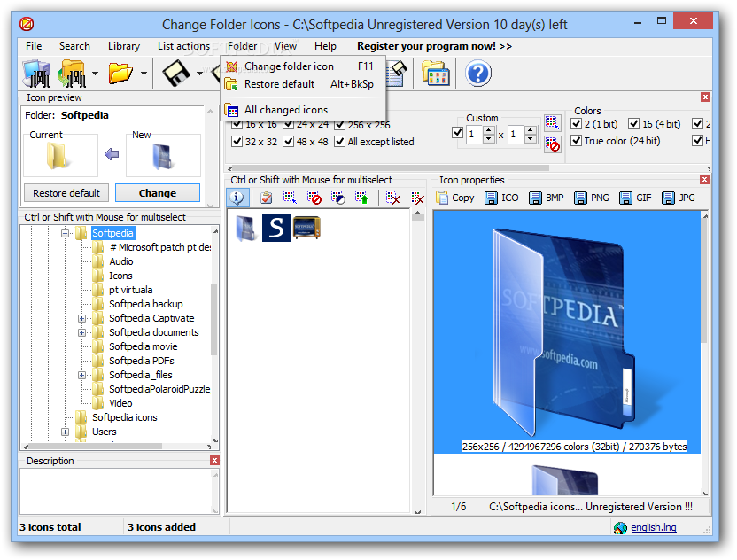Click the green up-arrow icon selection tool
Screen dimensions: 737x560
pos(361,198)
